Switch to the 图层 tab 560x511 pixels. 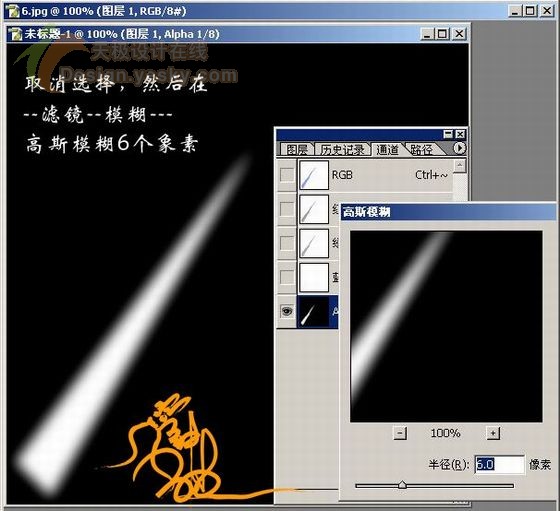(296, 149)
